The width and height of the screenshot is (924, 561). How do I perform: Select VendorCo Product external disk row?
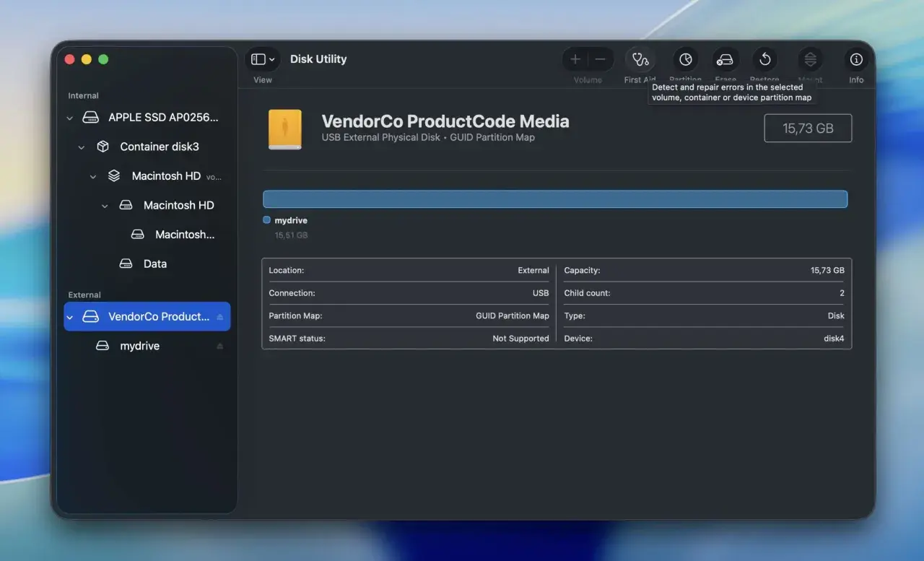147,316
